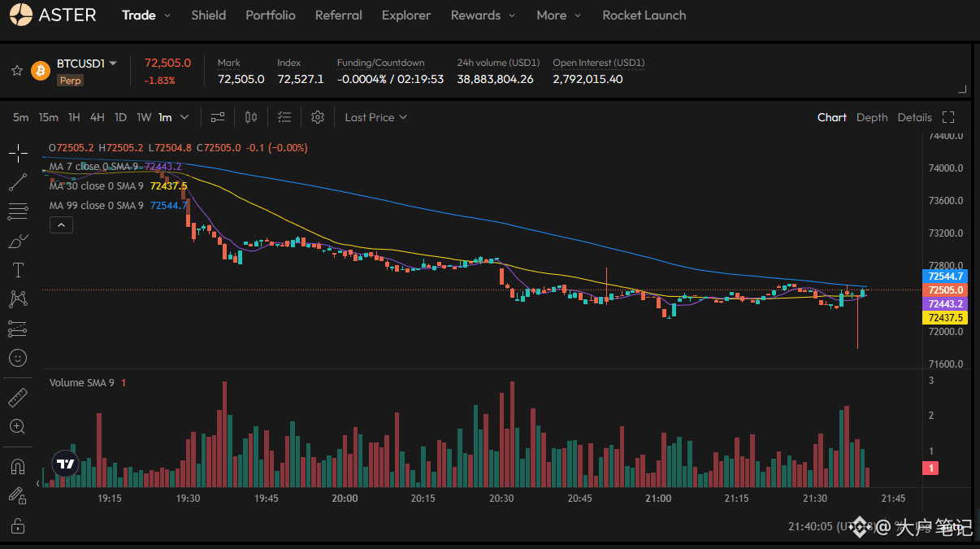Select the text annotation tool
Viewport: 980px width, 549px height.
[18, 270]
